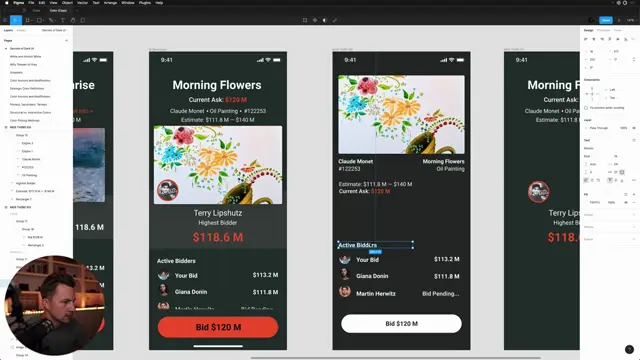Open Pass Through blend mode dropdown
Viewport: 640px width, 360px height.
(x=599, y=128)
